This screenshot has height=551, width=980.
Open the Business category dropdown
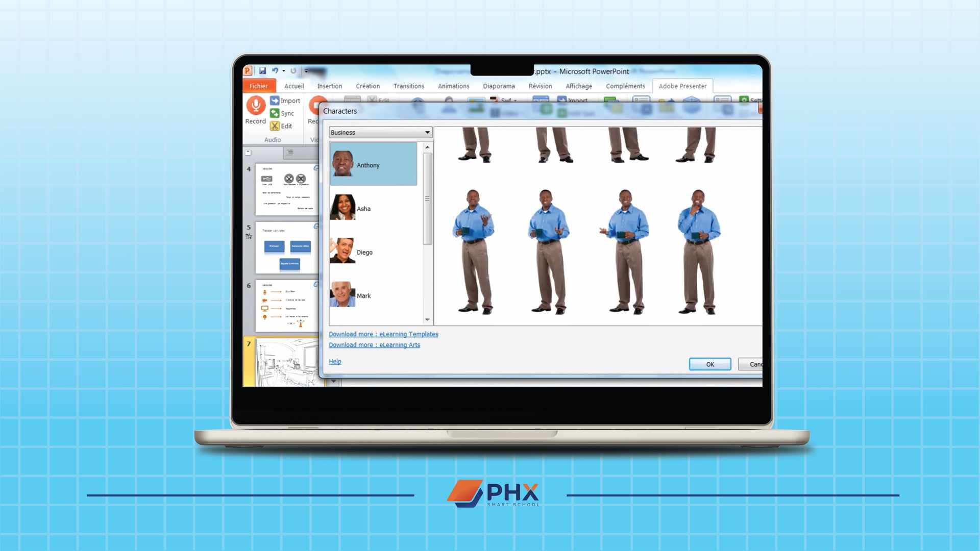(427, 132)
